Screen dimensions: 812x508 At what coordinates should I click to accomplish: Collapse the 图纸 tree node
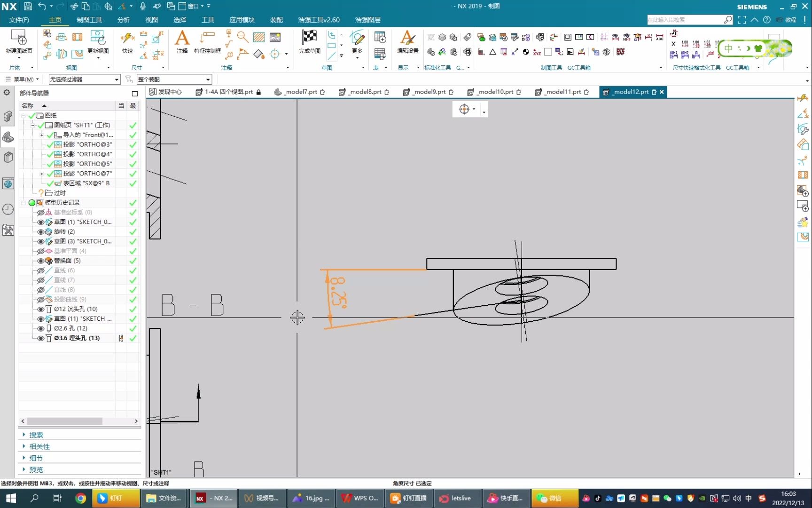coord(23,116)
